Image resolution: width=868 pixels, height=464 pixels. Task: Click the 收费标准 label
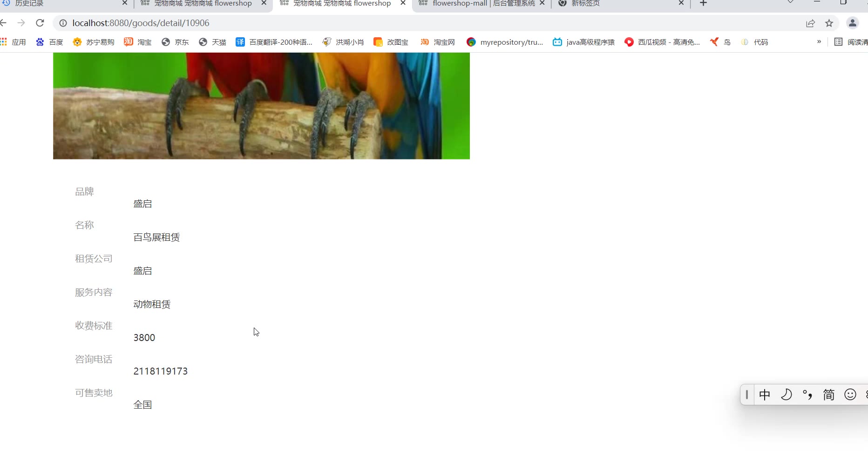point(94,326)
